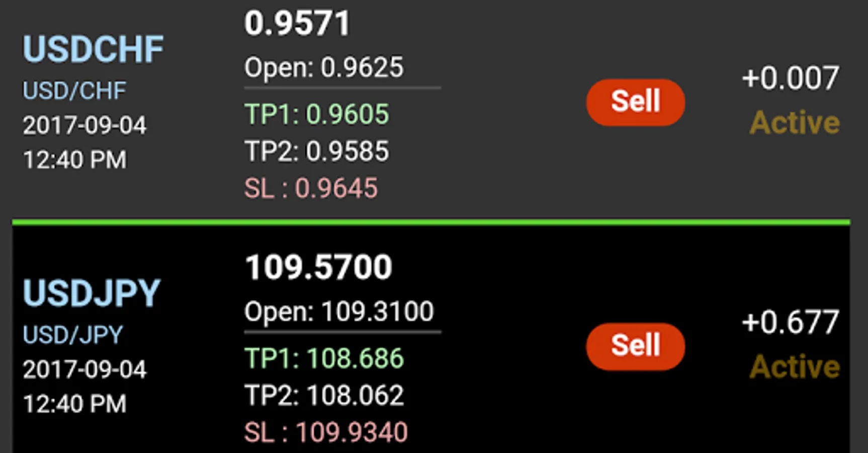Click the +0.007 profit value
This screenshot has height=453, width=868.
[x=790, y=79]
